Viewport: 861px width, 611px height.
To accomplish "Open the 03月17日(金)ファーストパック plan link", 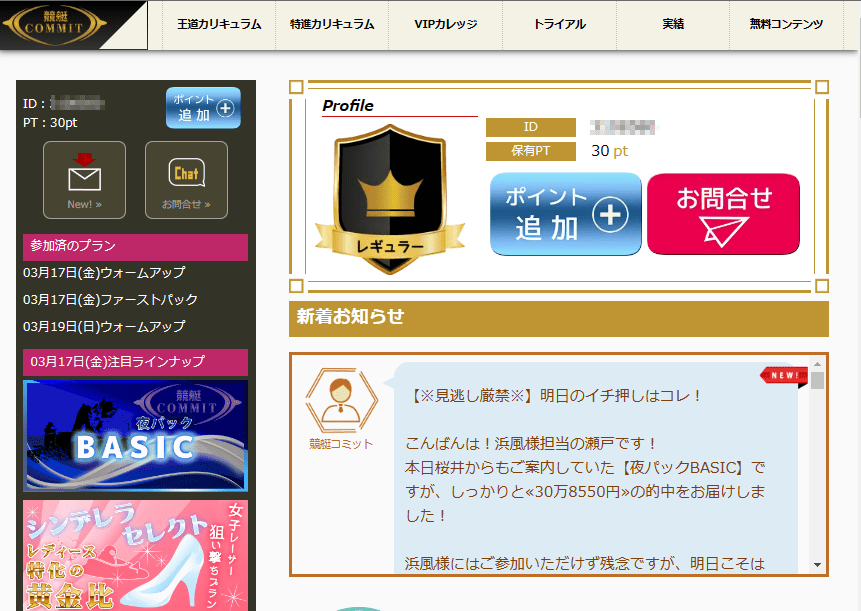I will click(111, 299).
